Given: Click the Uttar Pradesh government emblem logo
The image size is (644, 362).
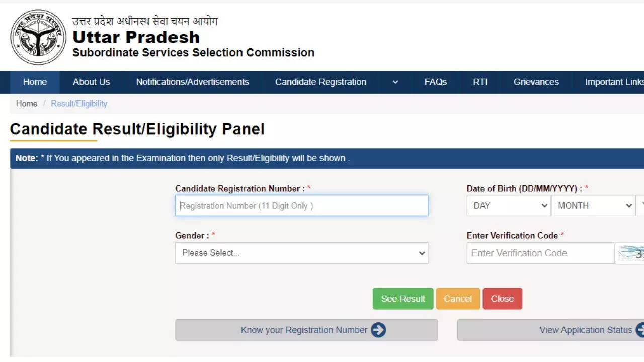Looking at the screenshot, I should coord(38,37).
